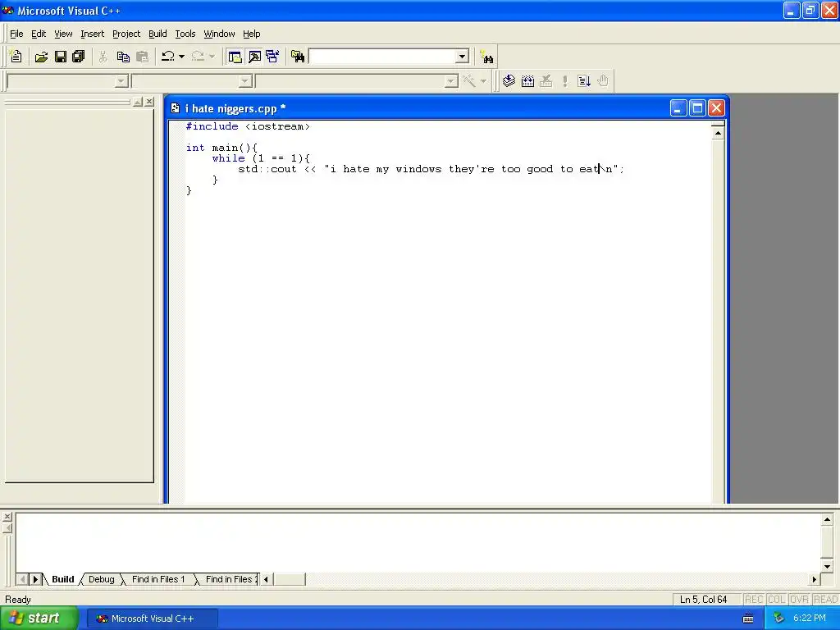Click the Open file folder icon

[x=41, y=57]
